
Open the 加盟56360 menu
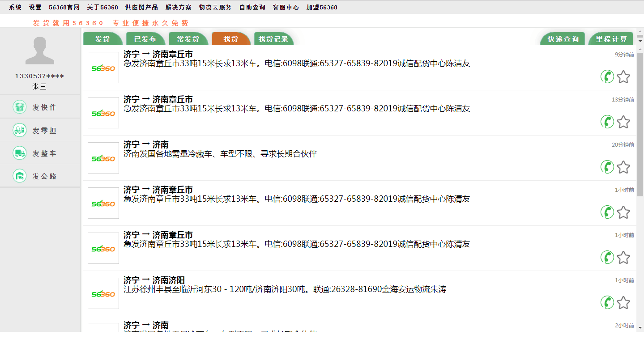click(x=322, y=7)
